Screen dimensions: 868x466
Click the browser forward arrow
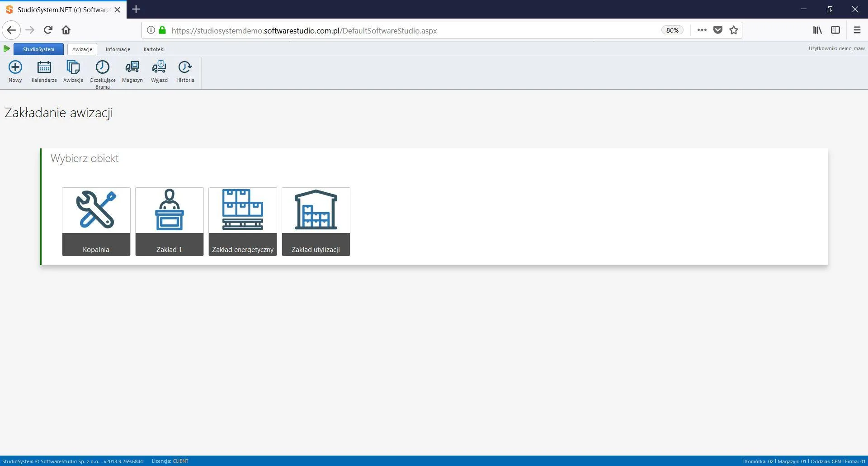(30, 30)
